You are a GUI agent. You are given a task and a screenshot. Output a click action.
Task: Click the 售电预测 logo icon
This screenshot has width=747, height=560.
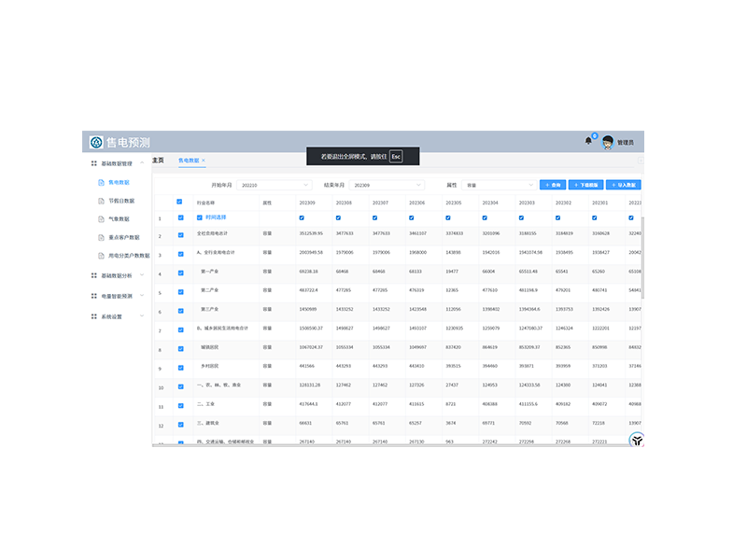[95, 142]
